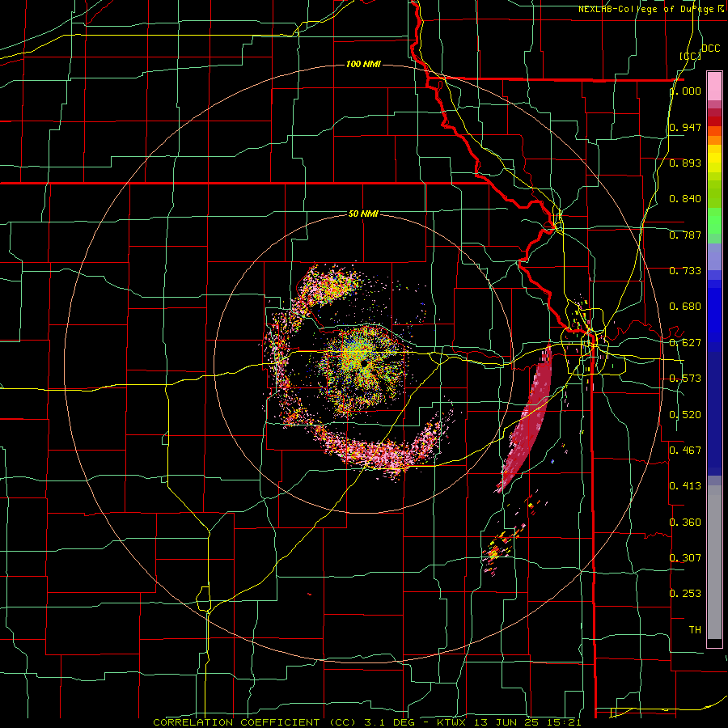Click the 0.840 value on the color scale
Image resolution: width=728 pixels, height=728 pixels.
(x=685, y=199)
